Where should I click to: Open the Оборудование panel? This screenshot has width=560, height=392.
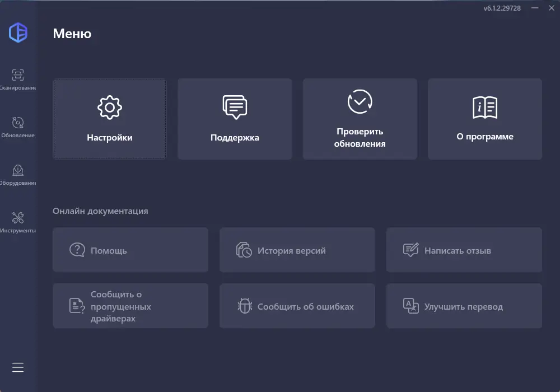(x=18, y=174)
